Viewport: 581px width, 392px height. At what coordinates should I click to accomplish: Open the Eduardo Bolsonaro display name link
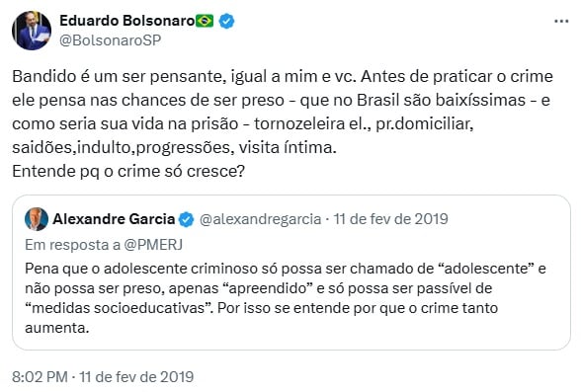126,21
